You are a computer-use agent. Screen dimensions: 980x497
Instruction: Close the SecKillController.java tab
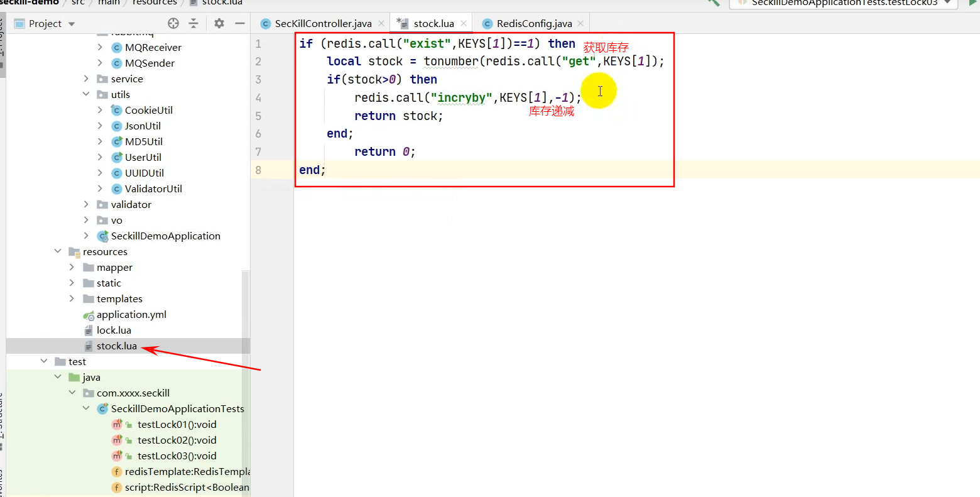coord(381,23)
